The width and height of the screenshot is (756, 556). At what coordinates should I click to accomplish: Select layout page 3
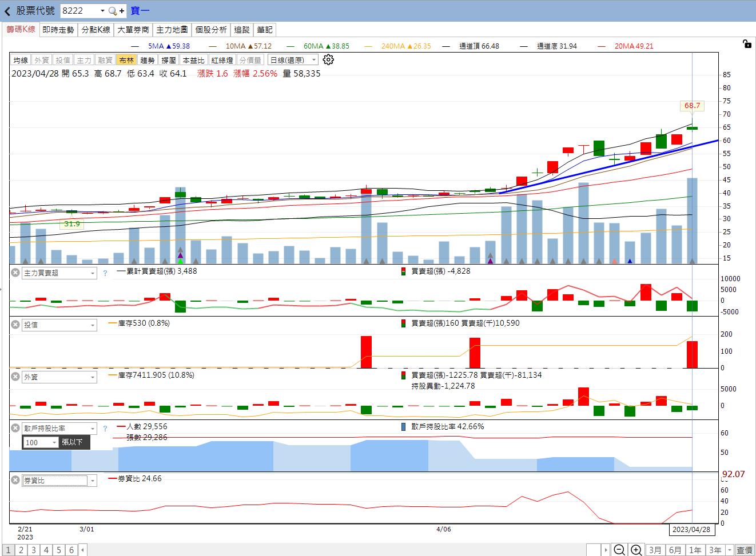click(34, 550)
